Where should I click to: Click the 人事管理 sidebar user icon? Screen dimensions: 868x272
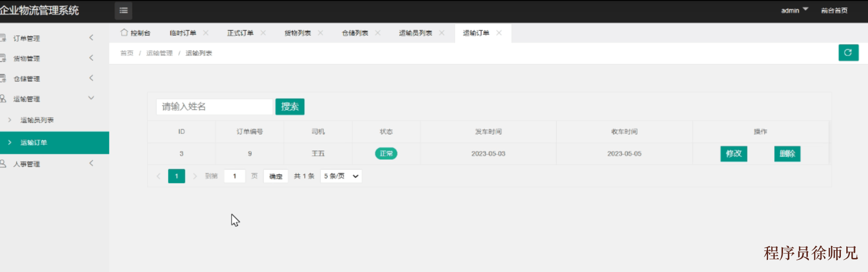[x=3, y=164]
